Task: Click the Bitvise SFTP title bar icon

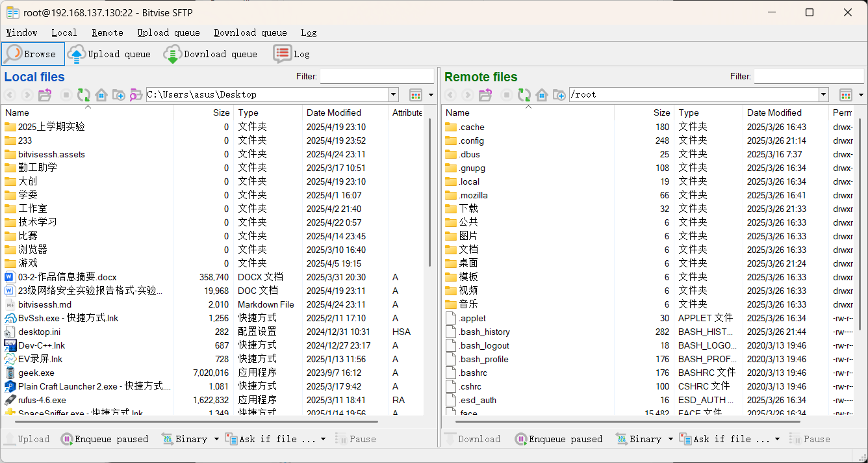Action: [x=12, y=12]
